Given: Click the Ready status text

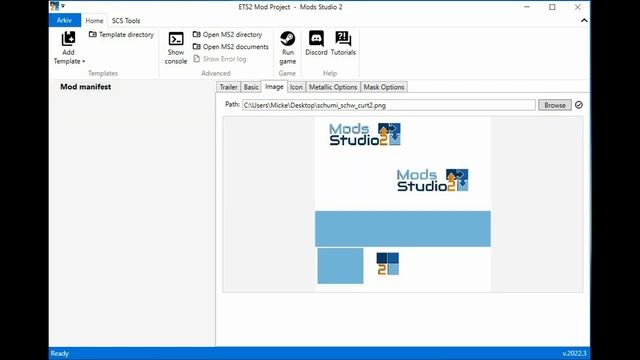Looking at the screenshot, I should 60,353.
